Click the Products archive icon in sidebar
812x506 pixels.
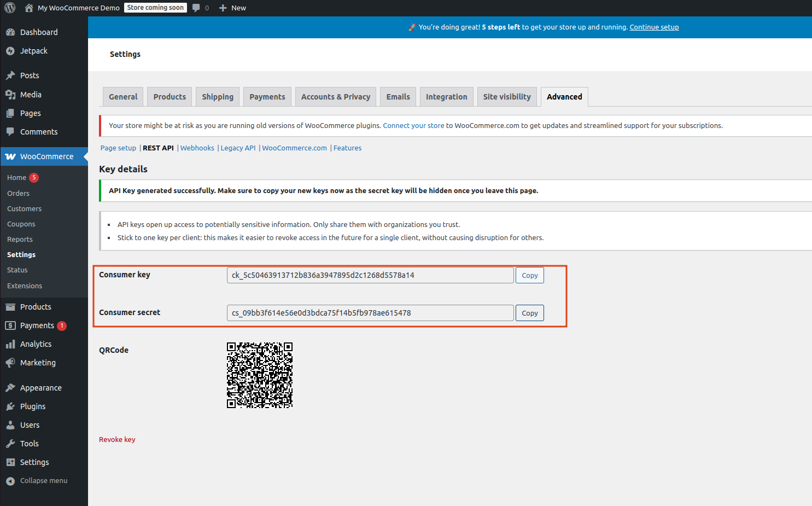point(10,307)
